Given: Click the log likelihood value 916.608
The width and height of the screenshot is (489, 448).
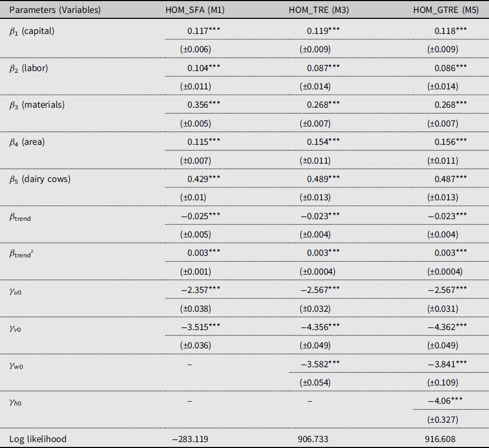Looking at the screenshot, I should click(x=443, y=439).
